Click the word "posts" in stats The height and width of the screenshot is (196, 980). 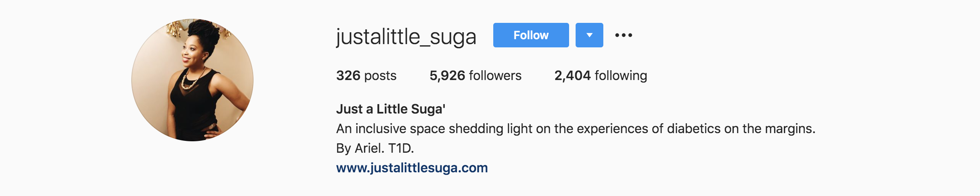[x=380, y=76]
